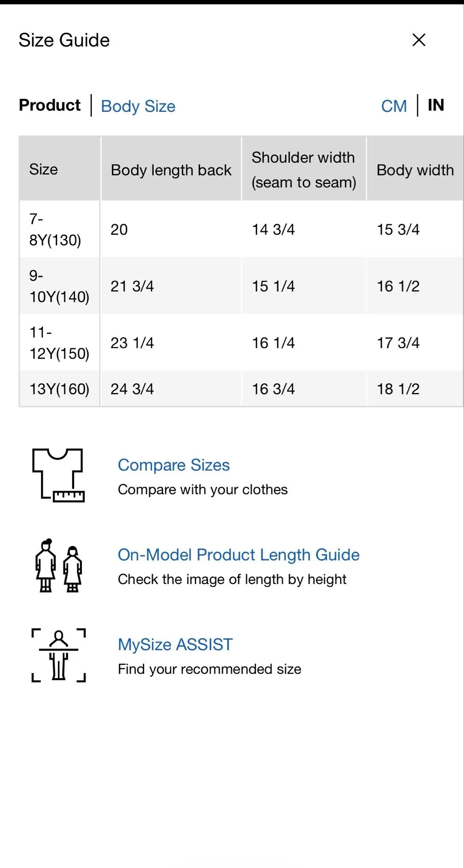Click the Body width column header
Screen dimensions: 464x868
(415, 170)
